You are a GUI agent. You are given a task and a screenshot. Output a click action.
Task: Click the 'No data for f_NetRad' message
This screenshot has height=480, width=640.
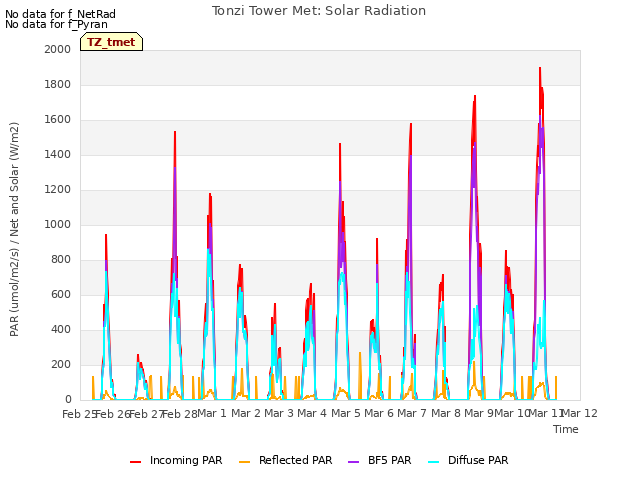(60, 14)
